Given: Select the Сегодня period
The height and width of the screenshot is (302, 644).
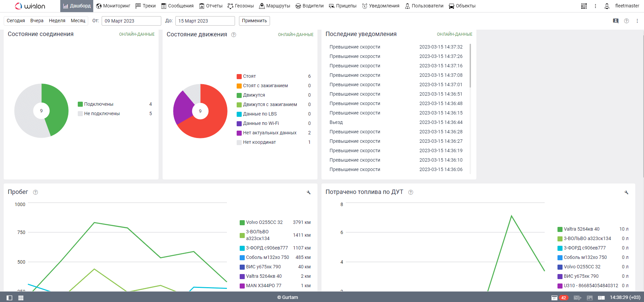Looking at the screenshot, I should 16,21.
